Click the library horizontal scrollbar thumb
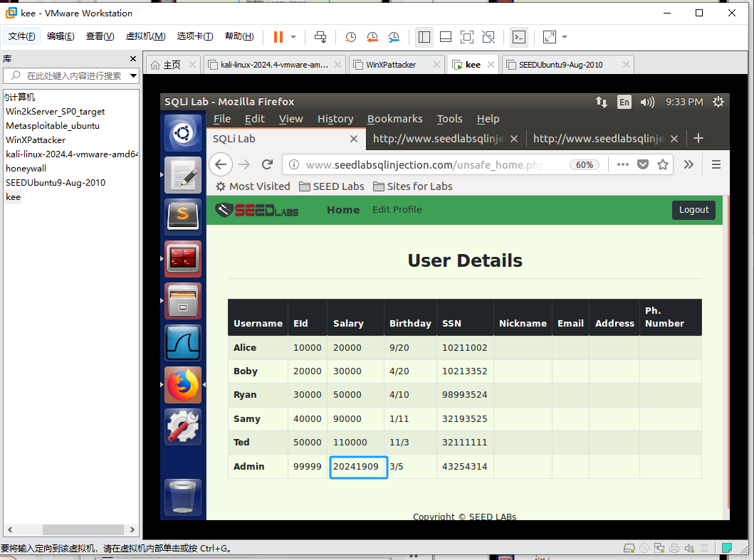754x560 pixels. 83,529
